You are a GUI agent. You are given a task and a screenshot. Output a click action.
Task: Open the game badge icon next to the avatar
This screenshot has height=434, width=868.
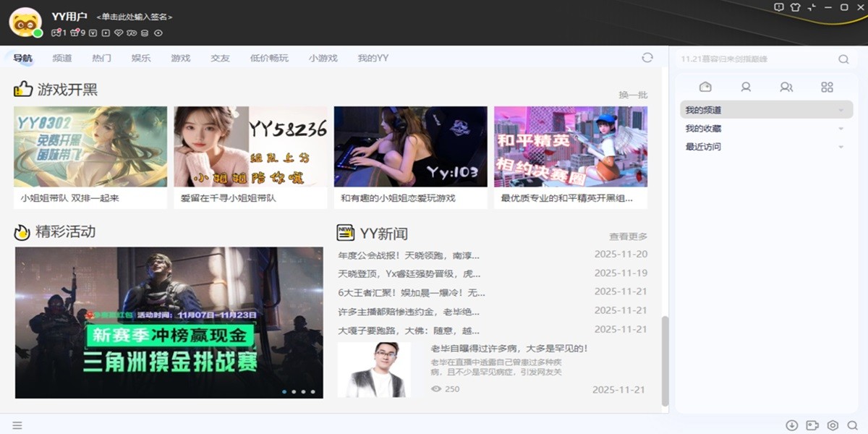pos(56,33)
